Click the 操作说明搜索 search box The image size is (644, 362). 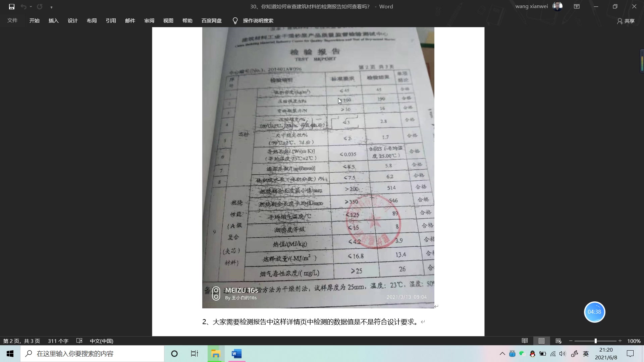[x=258, y=20]
